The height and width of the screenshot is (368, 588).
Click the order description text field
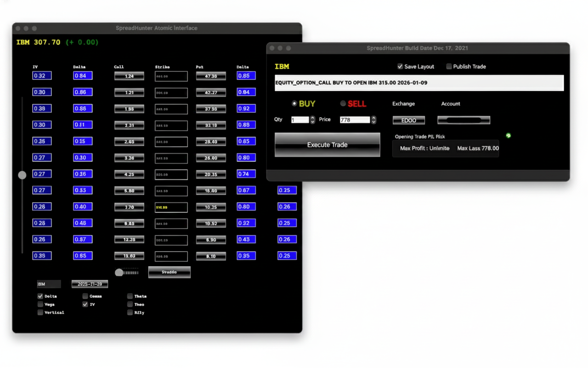point(419,83)
